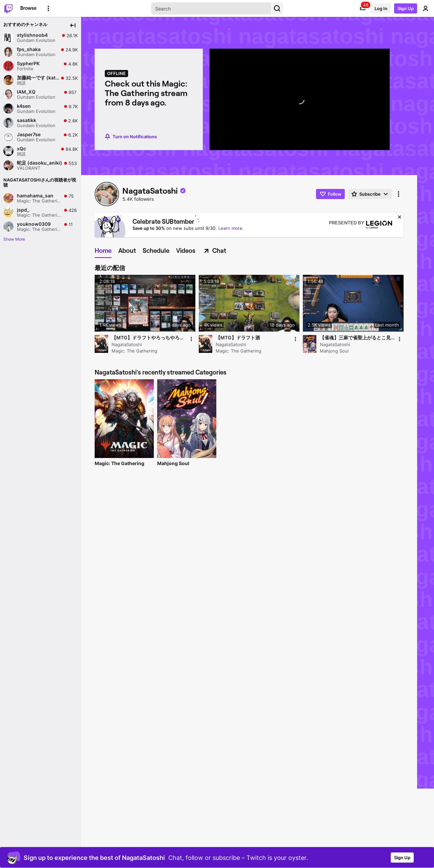Click Sign Up in the top bar

[406, 8]
